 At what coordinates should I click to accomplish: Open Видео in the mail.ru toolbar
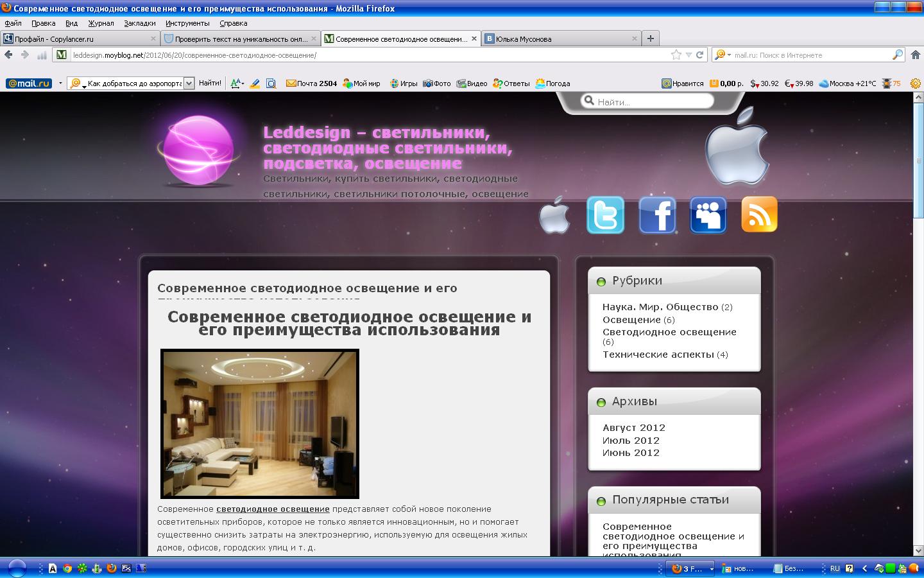pos(472,83)
